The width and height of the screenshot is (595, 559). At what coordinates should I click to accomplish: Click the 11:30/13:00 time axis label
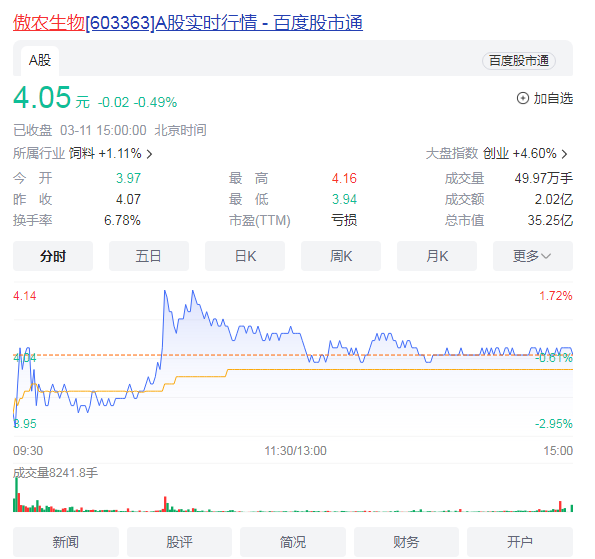click(x=295, y=451)
